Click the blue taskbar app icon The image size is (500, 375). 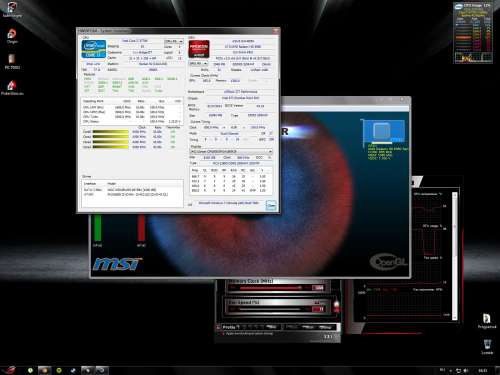[73, 370]
